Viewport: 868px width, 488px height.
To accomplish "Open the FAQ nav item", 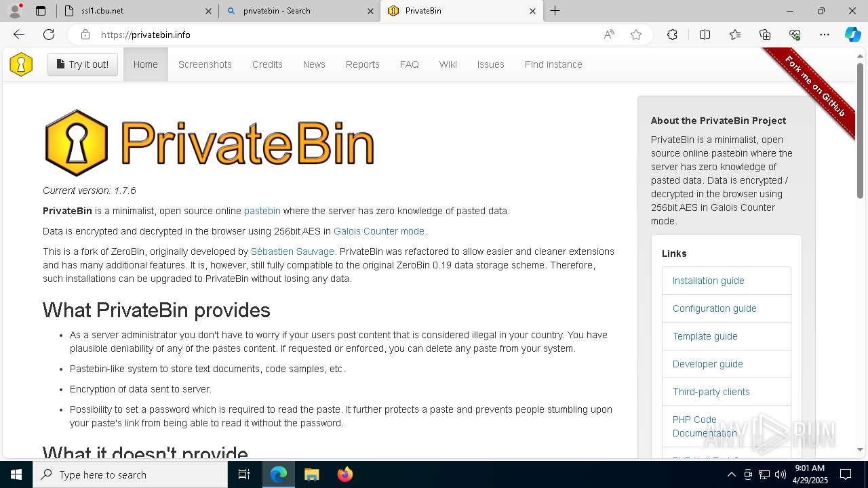I will tap(409, 64).
